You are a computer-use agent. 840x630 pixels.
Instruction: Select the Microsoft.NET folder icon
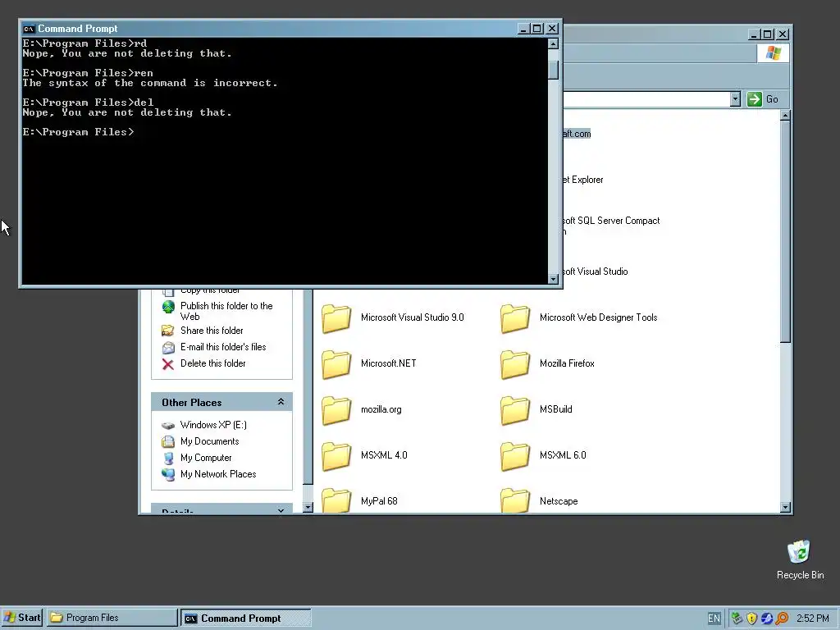[336, 364]
